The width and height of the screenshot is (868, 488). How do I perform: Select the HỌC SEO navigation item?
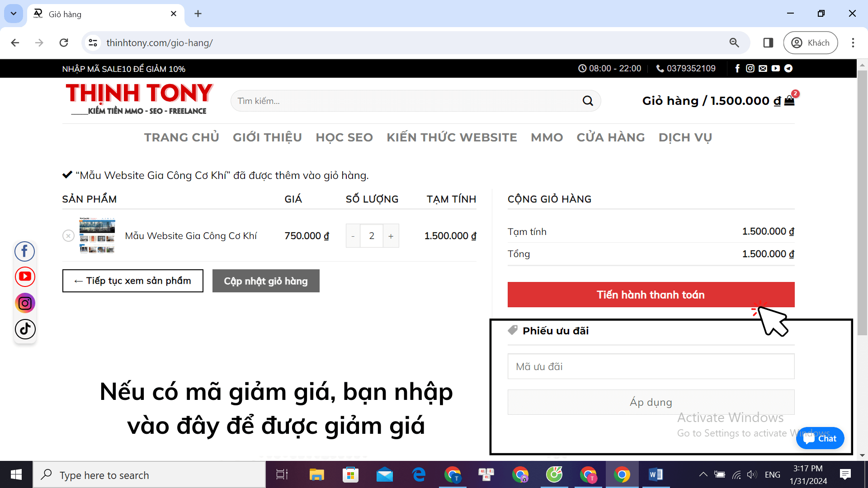[344, 137]
